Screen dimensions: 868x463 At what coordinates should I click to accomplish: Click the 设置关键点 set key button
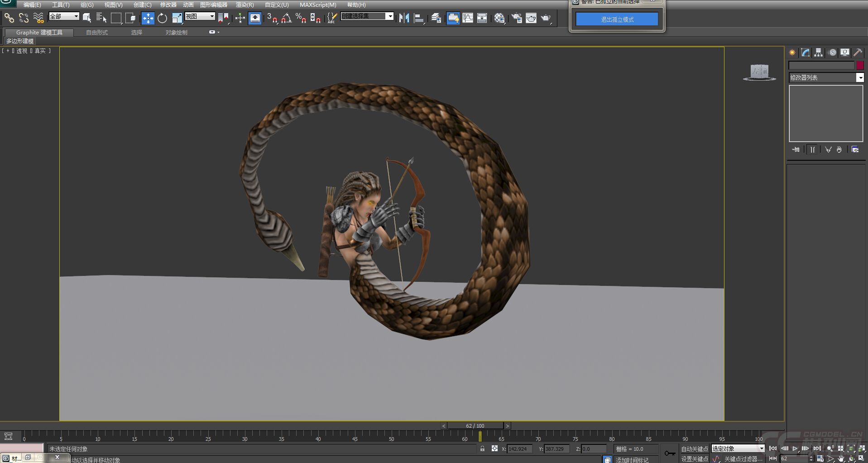pyautogui.click(x=695, y=458)
